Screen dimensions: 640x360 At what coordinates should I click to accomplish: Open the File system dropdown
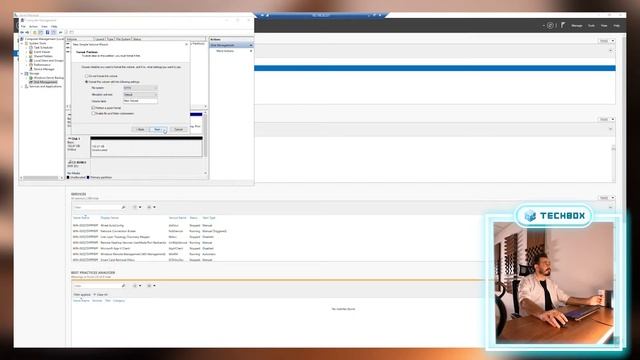[140, 88]
